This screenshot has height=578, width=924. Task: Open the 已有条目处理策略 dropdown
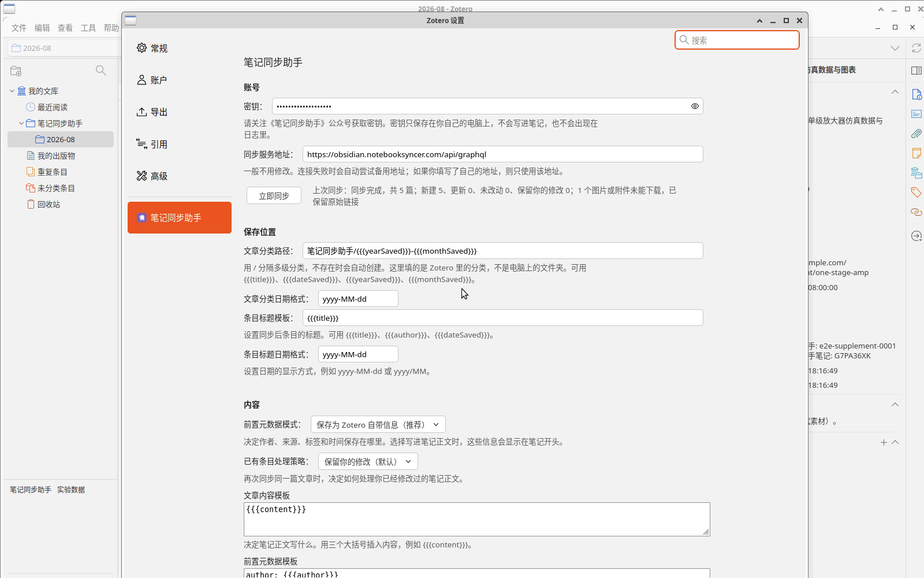tap(368, 462)
